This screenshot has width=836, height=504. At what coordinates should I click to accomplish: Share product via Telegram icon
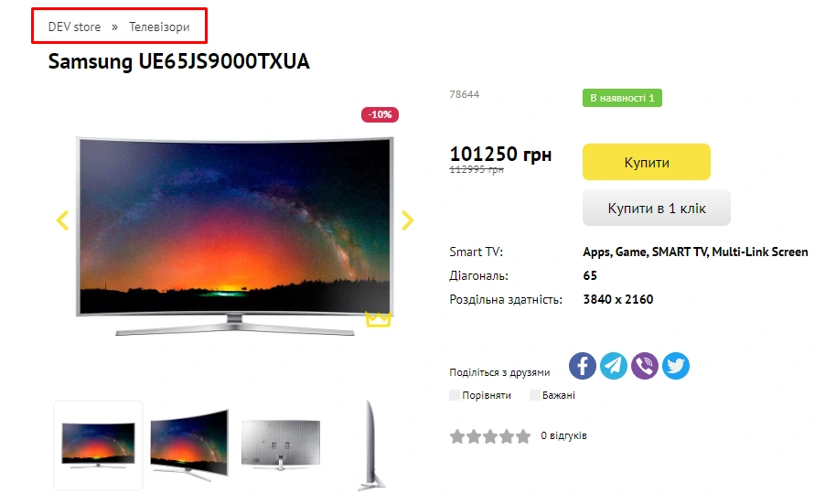point(614,366)
